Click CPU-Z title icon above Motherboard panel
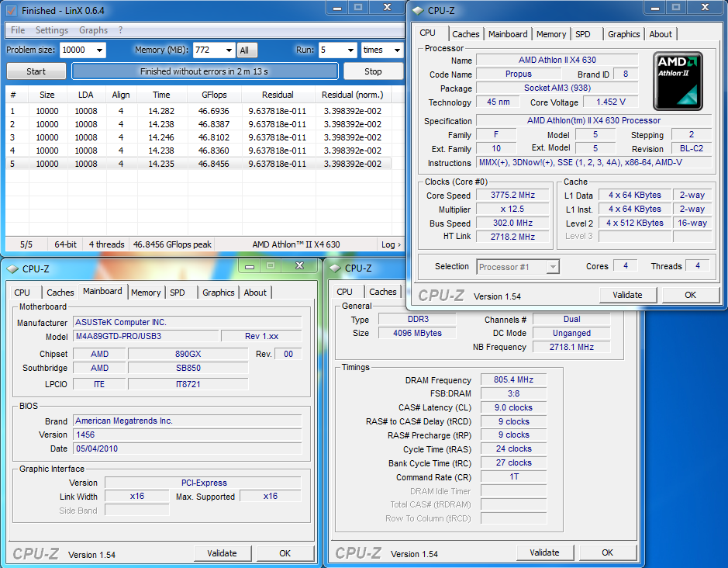Screen dimensions: 728x568 [x=12, y=268]
